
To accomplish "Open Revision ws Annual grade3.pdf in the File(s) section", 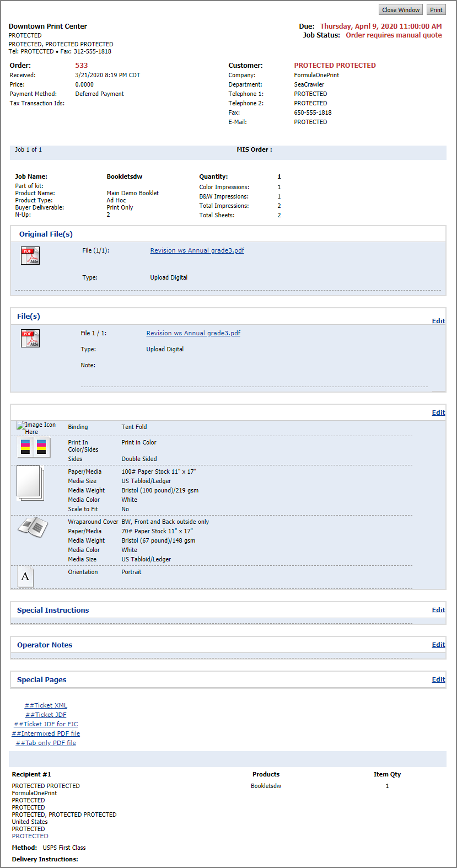I will click(x=193, y=333).
